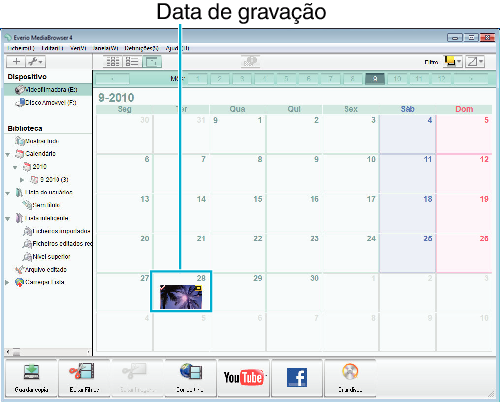Collapse the Calendário tree node
The height and width of the screenshot is (402, 500).
[x=8, y=154]
